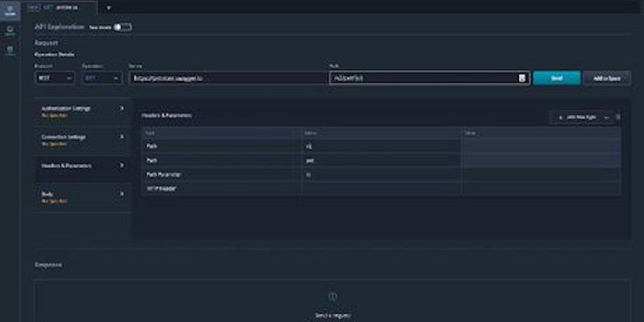Viewport: 644px width, 322px height.
Task: Select the Path Parameter type cell
Action: [x=222, y=175]
